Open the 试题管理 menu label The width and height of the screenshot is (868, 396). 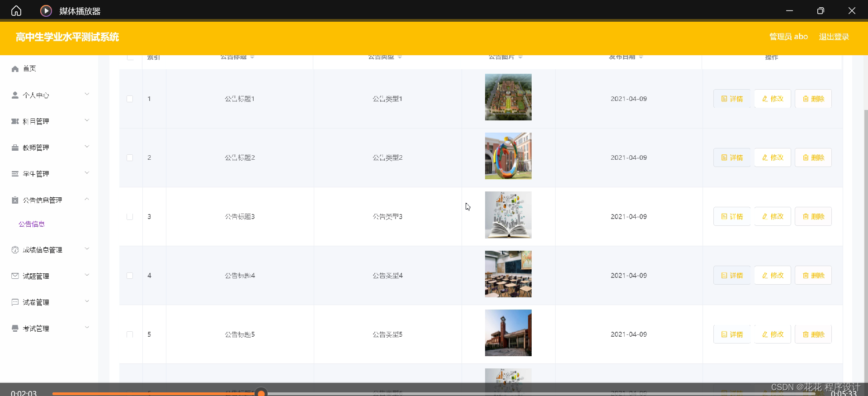coord(36,276)
